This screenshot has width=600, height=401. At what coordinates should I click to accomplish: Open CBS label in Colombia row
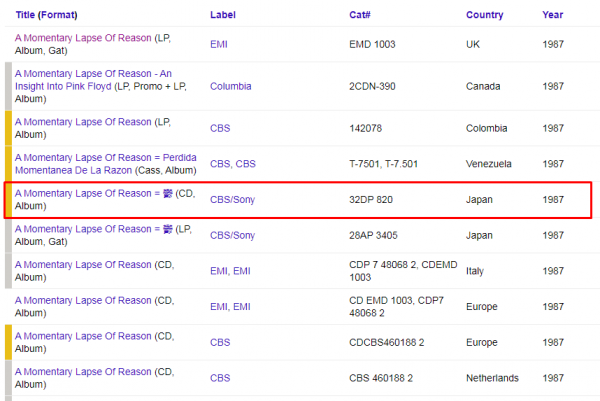coord(219,128)
